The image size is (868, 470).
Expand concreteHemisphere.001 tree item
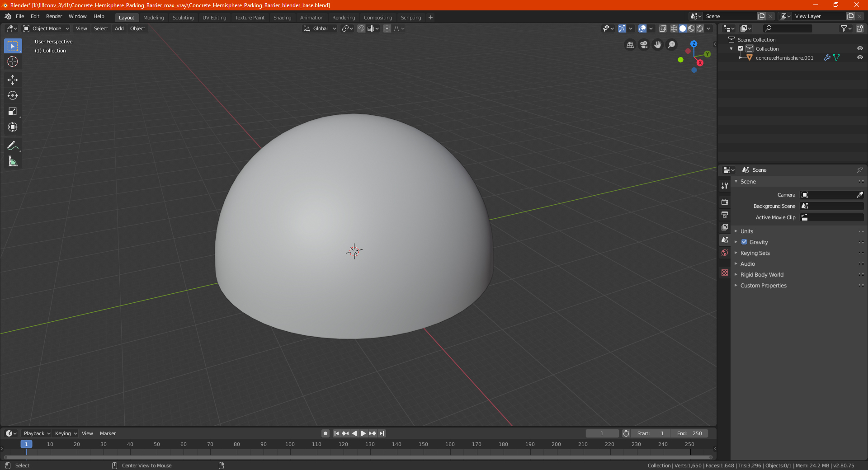tap(740, 57)
